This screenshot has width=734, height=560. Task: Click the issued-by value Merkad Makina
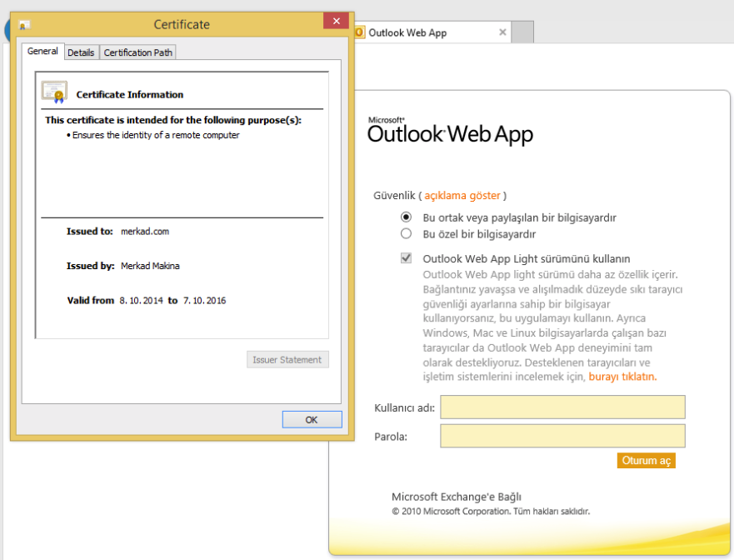150,266
